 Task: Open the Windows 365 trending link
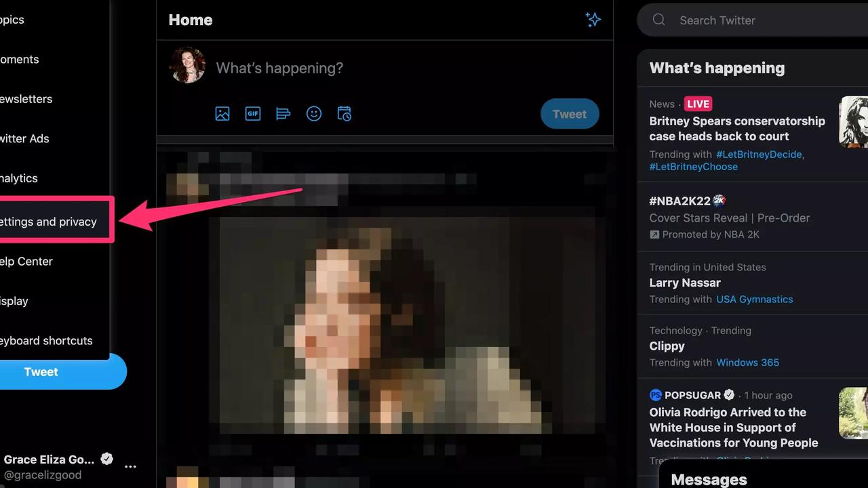point(747,362)
